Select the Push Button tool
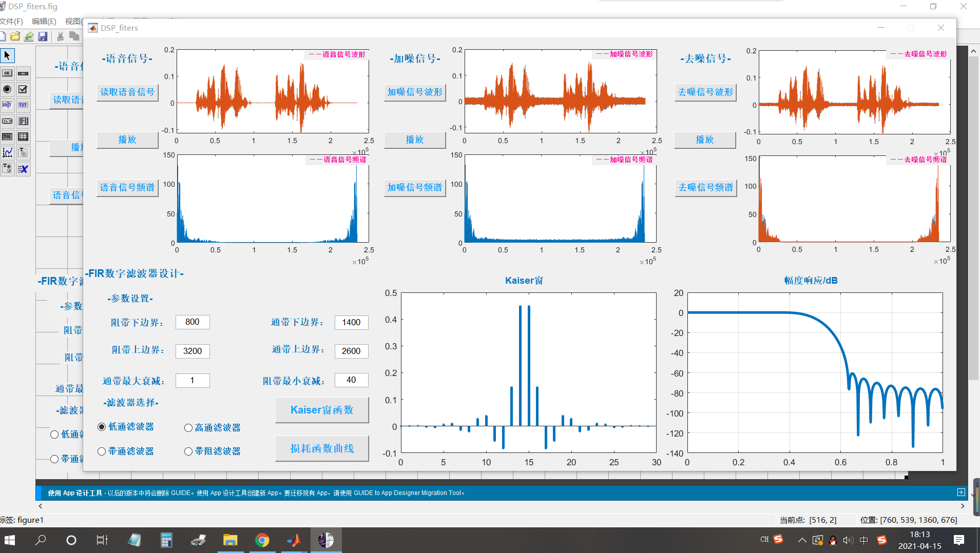Image resolution: width=980 pixels, height=553 pixels. click(7, 73)
